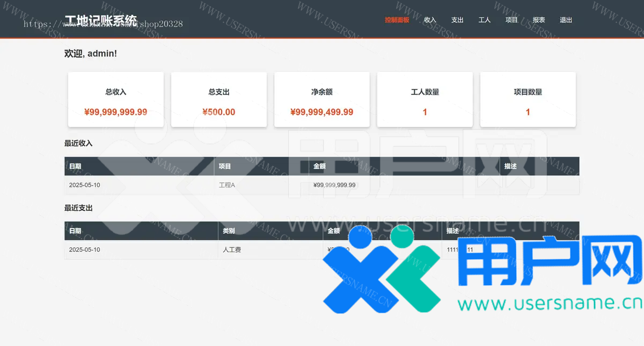Image resolution: width=644 pixels, height=346 pixels.
Task: Click 项目 column header in income table
Action: pyautogui.click(x=225, y=166)
